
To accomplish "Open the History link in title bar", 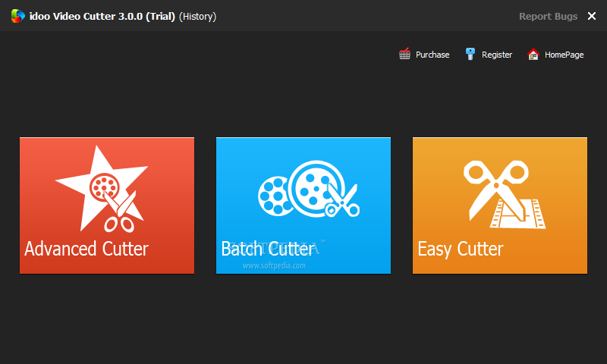I will click(197, 17).
